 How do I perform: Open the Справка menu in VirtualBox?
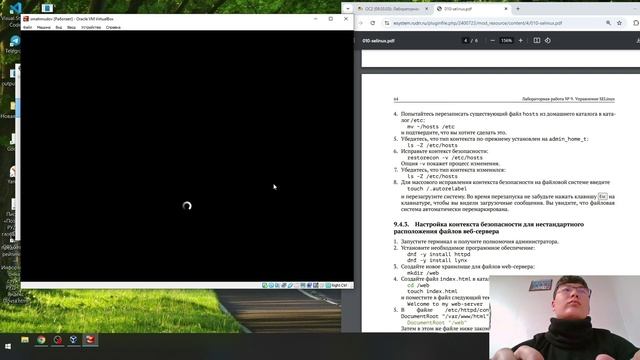113,27
